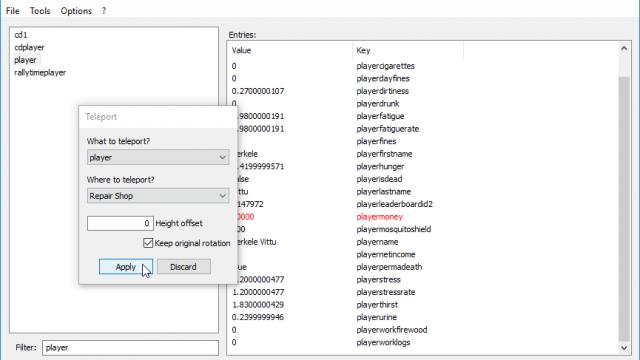Screen dimensions: 640x360
Task: Click the value 0.2700000107
Action: point(258,91)
